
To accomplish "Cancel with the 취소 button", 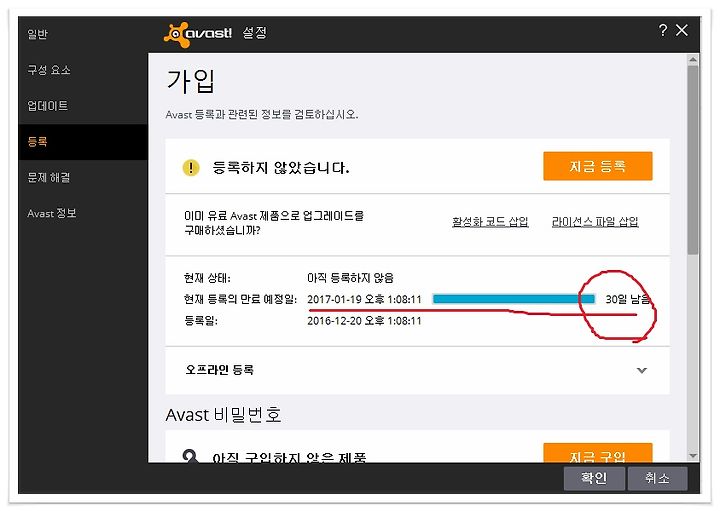I will (657, 478).
